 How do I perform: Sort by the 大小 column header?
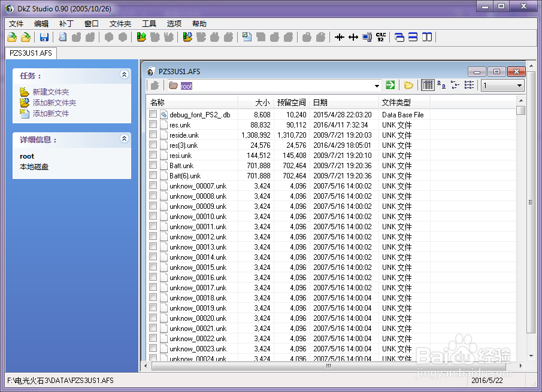[256, 102]
